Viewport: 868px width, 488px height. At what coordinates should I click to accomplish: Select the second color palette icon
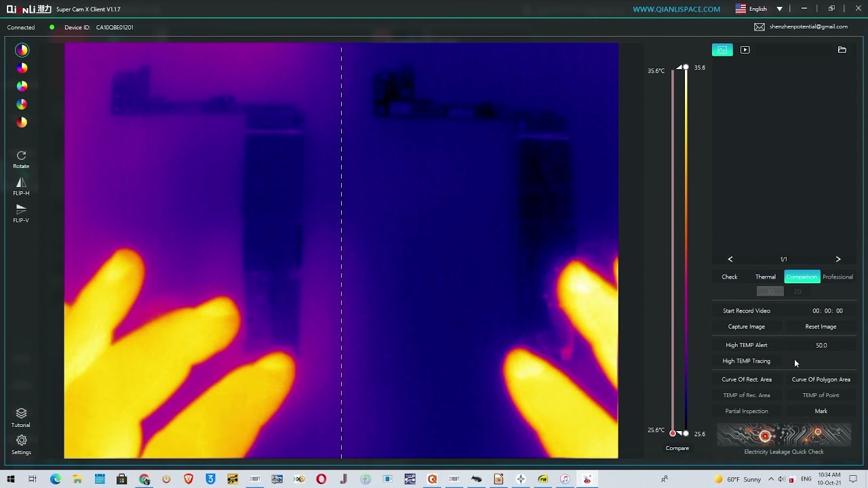tap(22, 68)
